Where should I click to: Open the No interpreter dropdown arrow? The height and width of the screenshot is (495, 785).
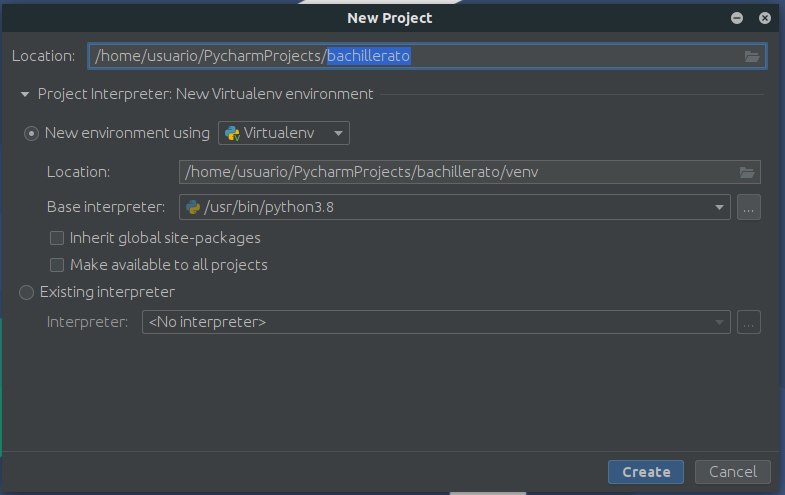click(x=719, y=322)
